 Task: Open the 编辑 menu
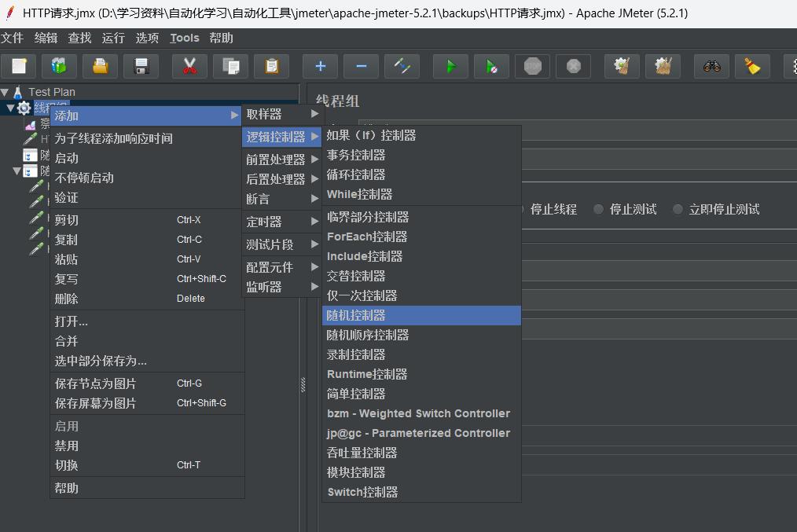pyautogui.click(x=46, y=38)
